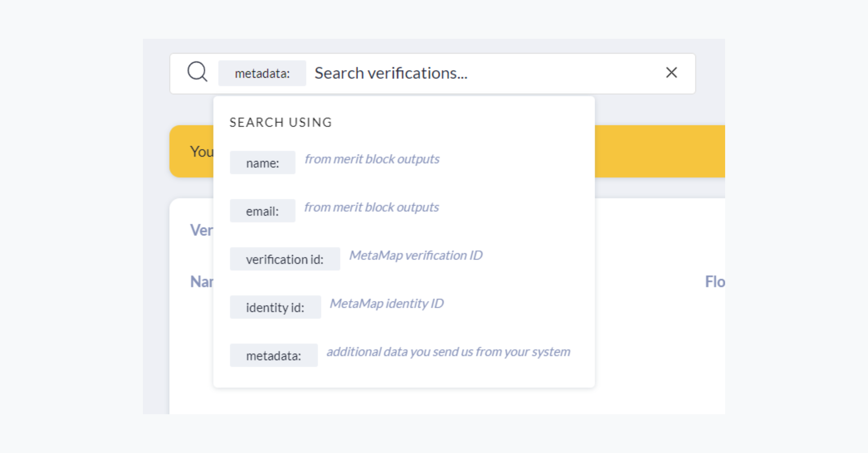Screen dimensions: 868x453
Task: Click the metadata: filter chip in search bar
Action: tap(262, 74)
